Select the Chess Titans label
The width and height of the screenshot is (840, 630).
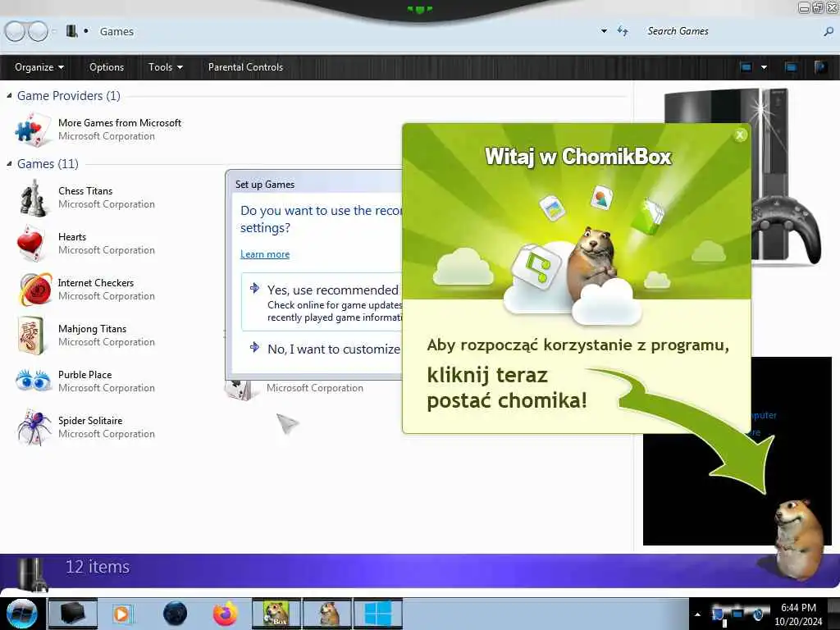(x=85, y=190)
